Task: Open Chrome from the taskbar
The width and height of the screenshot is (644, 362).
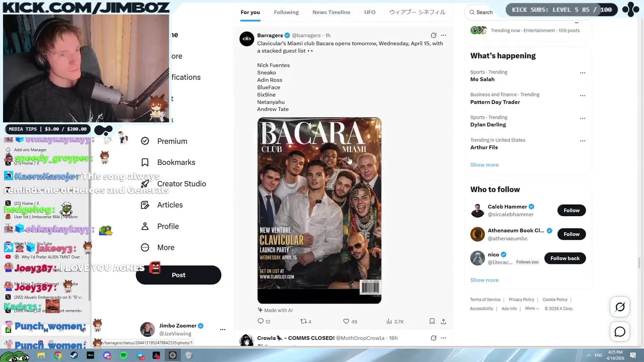Action: click(x=58, y=355)
